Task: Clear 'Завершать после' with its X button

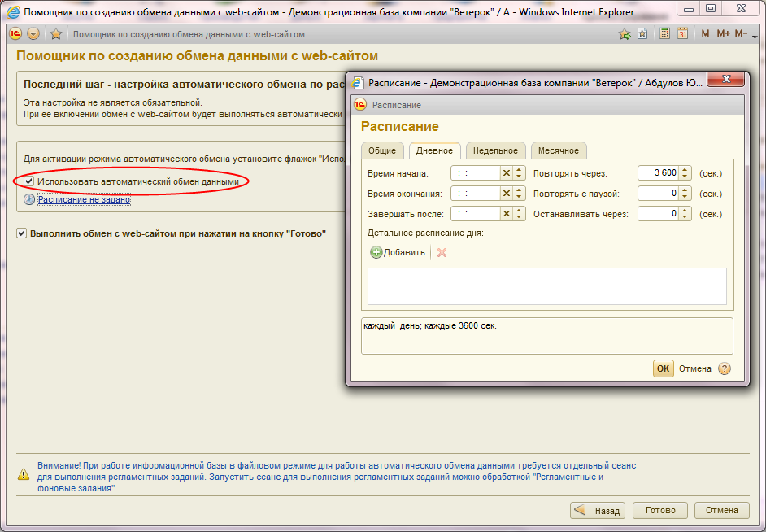Action: [x=507, y=214]
